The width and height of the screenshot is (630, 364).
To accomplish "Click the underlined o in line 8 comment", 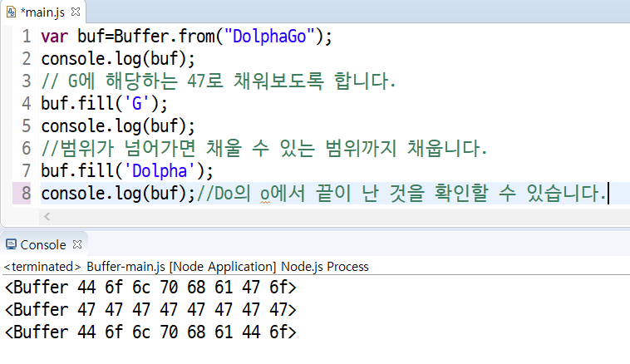I will (264, 194).
